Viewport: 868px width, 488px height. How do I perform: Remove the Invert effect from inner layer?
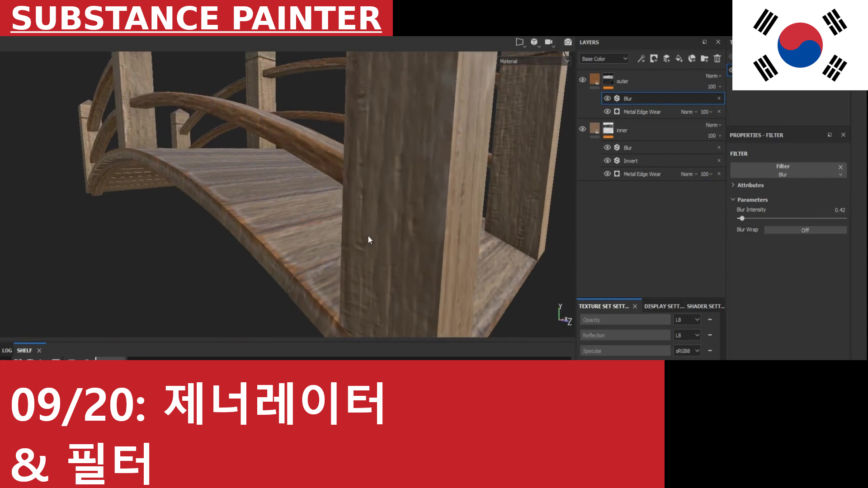pyautogui.click(x=719, y=160)
